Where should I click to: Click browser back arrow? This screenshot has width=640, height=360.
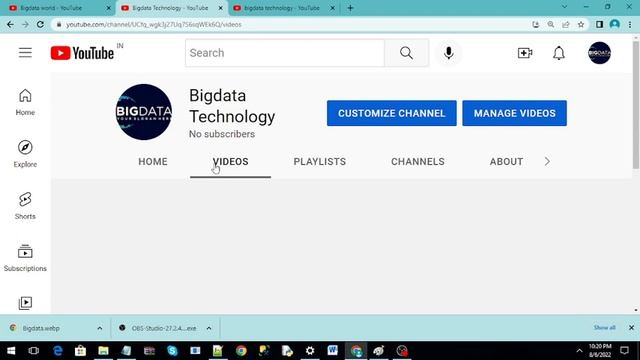coord(10,24)
